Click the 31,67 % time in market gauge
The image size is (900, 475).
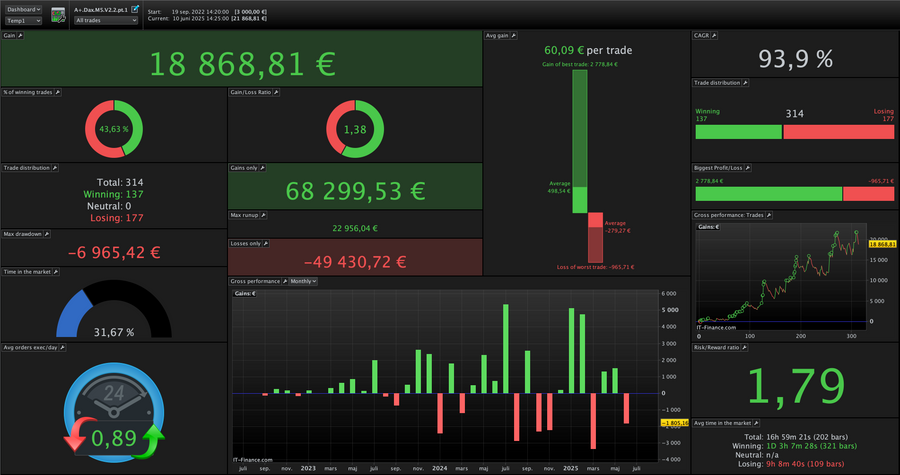114,310
